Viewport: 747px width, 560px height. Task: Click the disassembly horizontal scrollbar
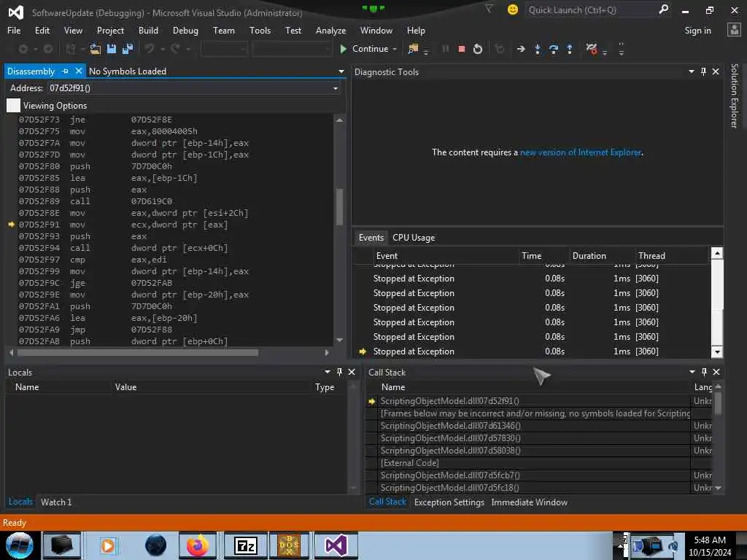(x=138, y=353)
